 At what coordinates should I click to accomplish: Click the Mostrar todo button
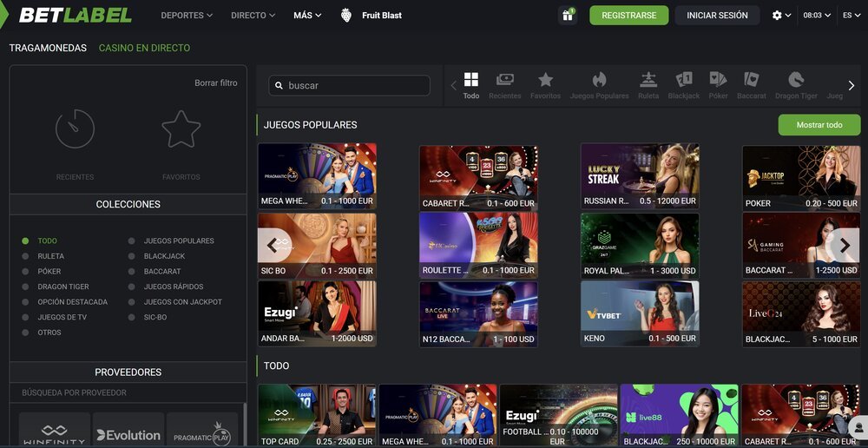(x=819, y=125)
